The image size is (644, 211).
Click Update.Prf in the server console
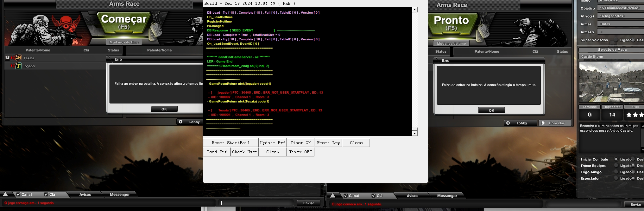point(273,143)
